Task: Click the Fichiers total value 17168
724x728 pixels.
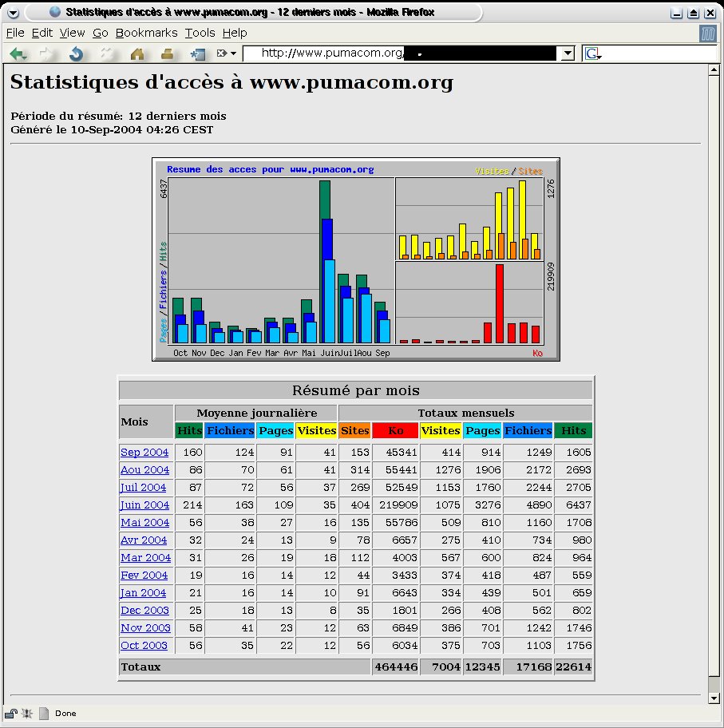Action: point(528,667)
